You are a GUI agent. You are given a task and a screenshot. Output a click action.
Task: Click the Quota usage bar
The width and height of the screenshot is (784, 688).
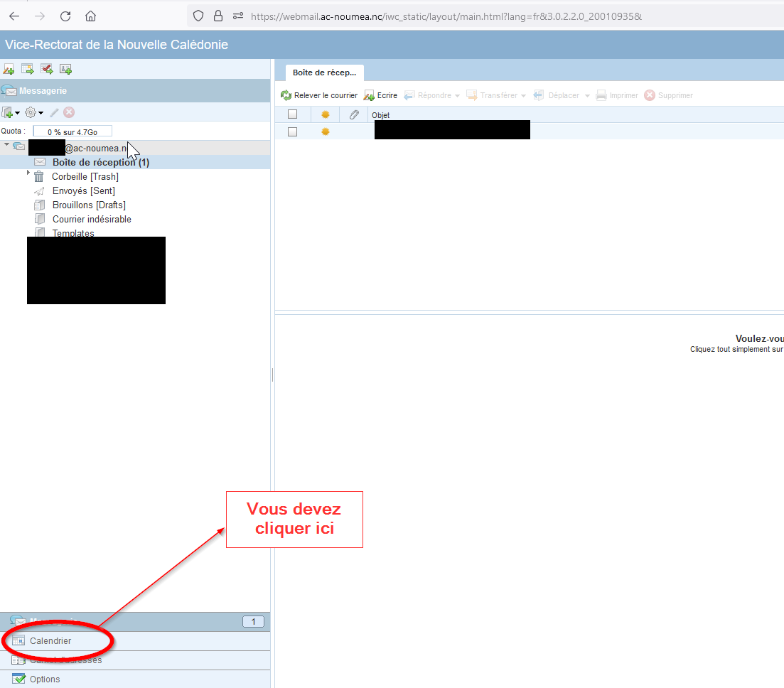tap(72, 131)
